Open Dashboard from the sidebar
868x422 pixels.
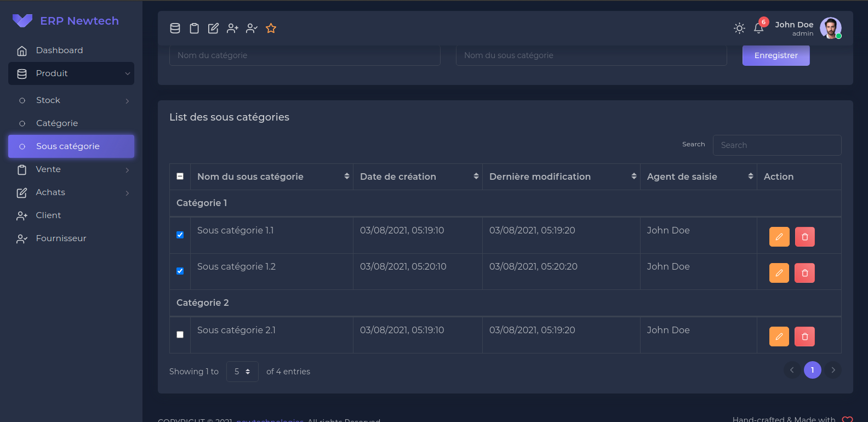pos(59,50)
